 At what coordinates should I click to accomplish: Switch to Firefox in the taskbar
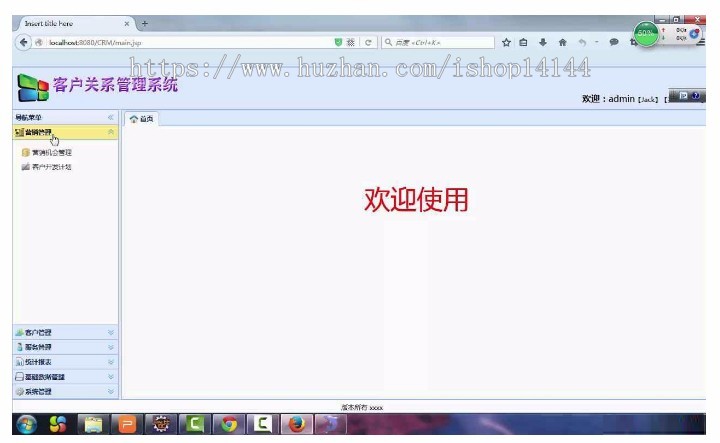tap(297, 424)
